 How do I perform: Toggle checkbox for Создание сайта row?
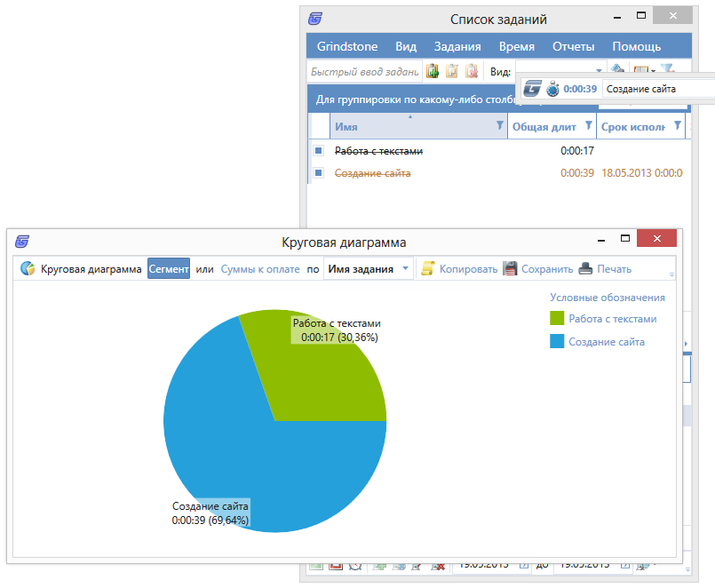[x=319, y=173]
